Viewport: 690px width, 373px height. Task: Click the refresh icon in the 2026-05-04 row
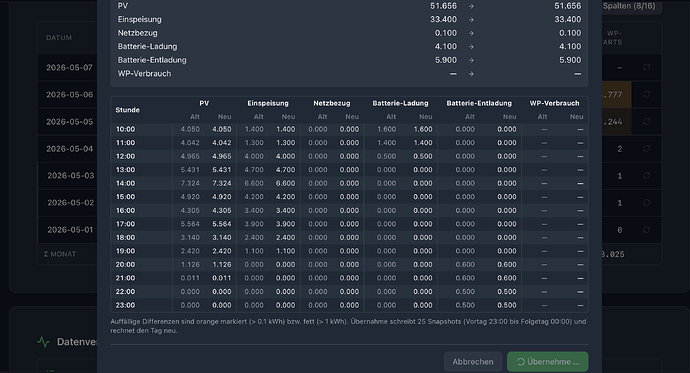[x=646, y=149]
